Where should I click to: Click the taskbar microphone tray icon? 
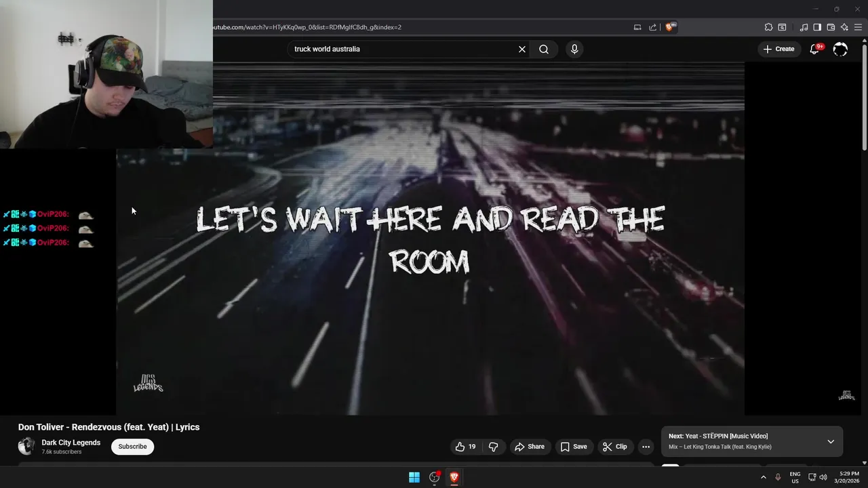click(x=778, y=477)
